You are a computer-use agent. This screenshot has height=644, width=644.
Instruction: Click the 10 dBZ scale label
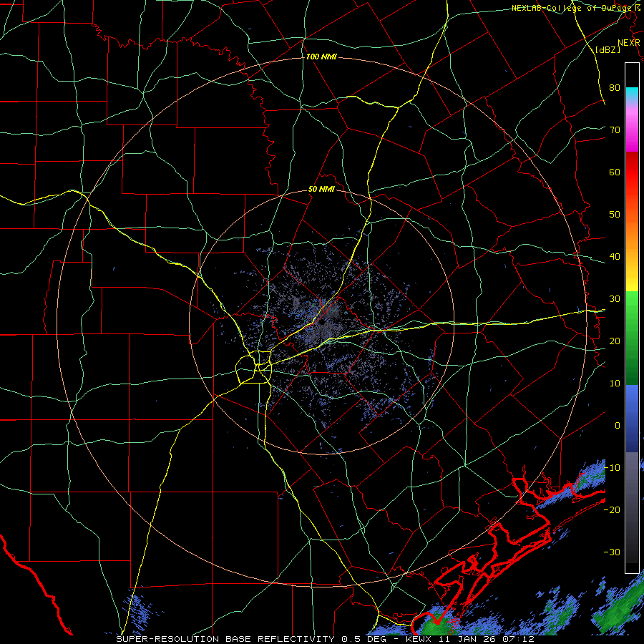pos(615,384)
